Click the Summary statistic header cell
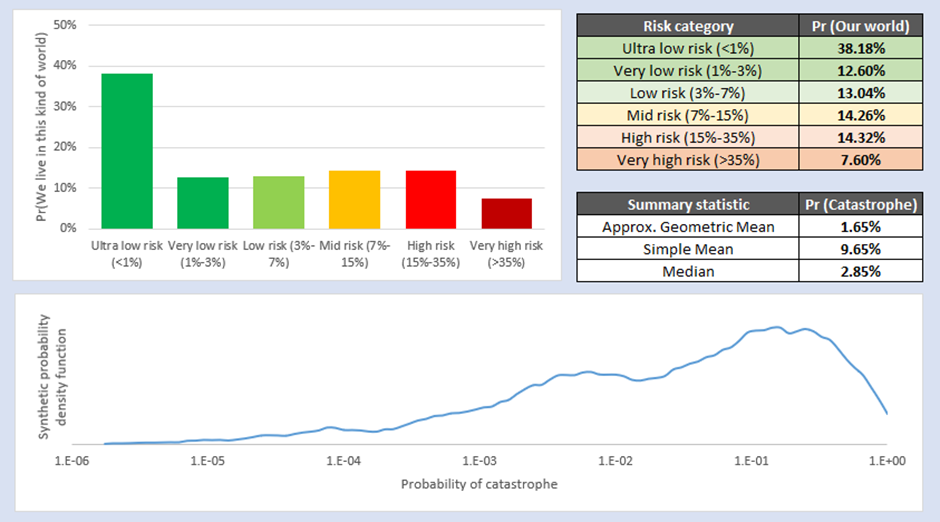 (688, 205)
